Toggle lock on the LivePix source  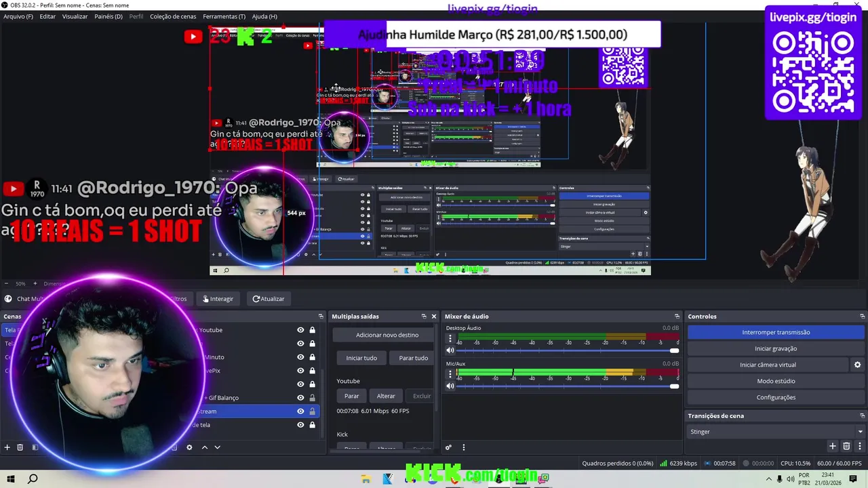click(312, 371)
